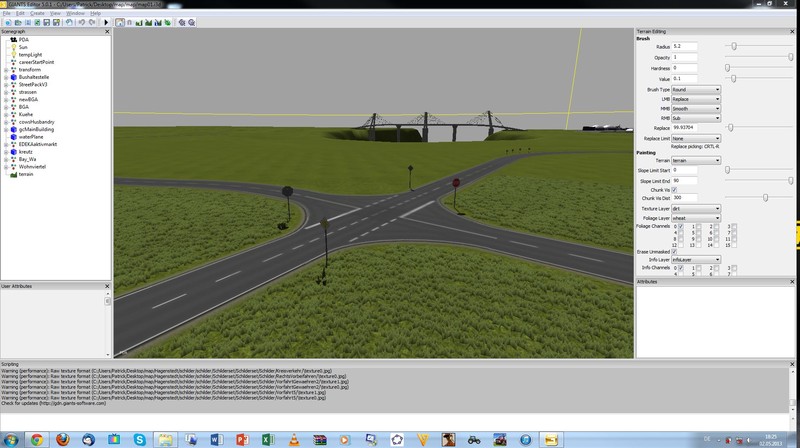Click the Radius slider handle
This screenshot has height=448, width=800.
pyautogui.click(x=734, y=46)
